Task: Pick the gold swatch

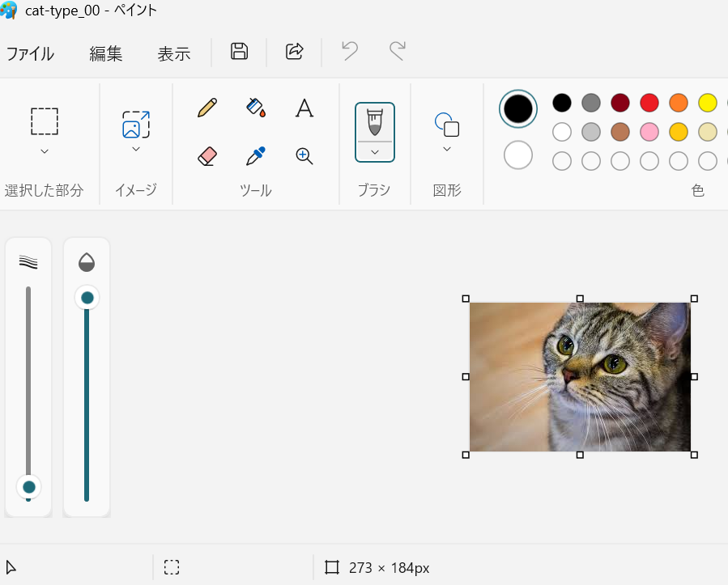Action: pos(679,132)
